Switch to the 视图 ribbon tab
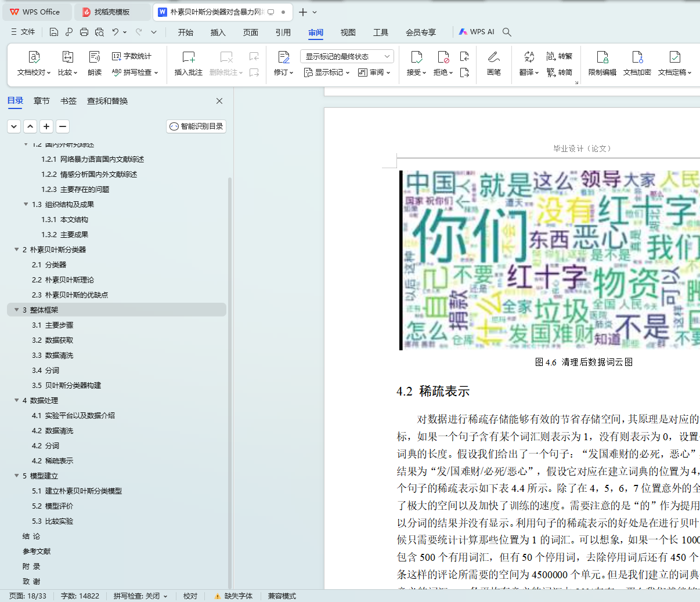 (x=348, y=32)
